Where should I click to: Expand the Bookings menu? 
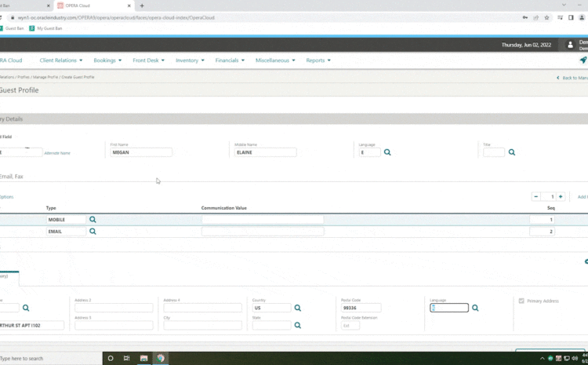107,60
